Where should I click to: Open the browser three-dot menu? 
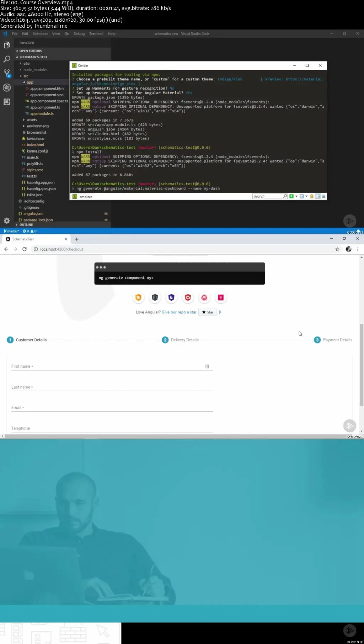tap(358, 249)
